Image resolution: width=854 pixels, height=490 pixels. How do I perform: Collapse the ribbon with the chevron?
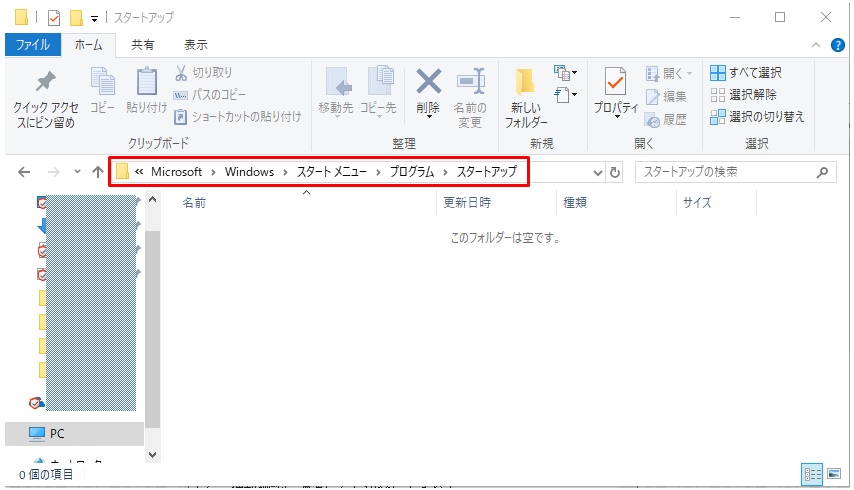point(816,45)
